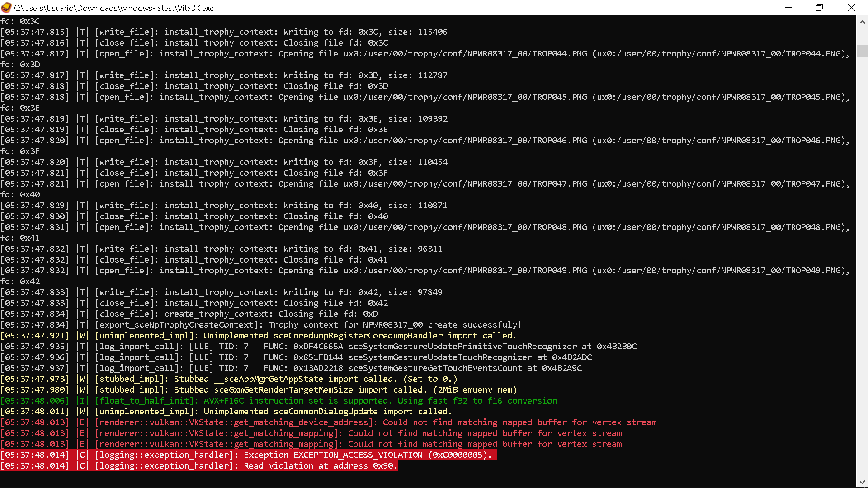
Task: Click the scrollbar up arrow
Action: pyautogui.click(x=863, y=21)
